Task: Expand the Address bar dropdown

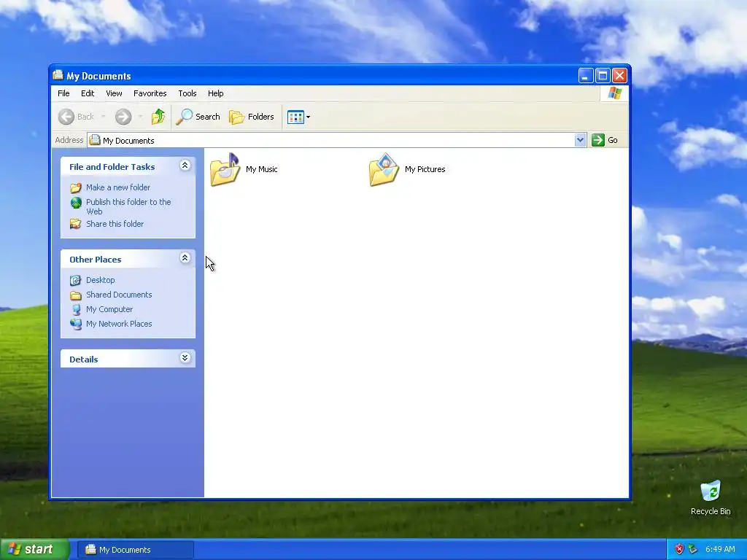Action: click(580, 140)
